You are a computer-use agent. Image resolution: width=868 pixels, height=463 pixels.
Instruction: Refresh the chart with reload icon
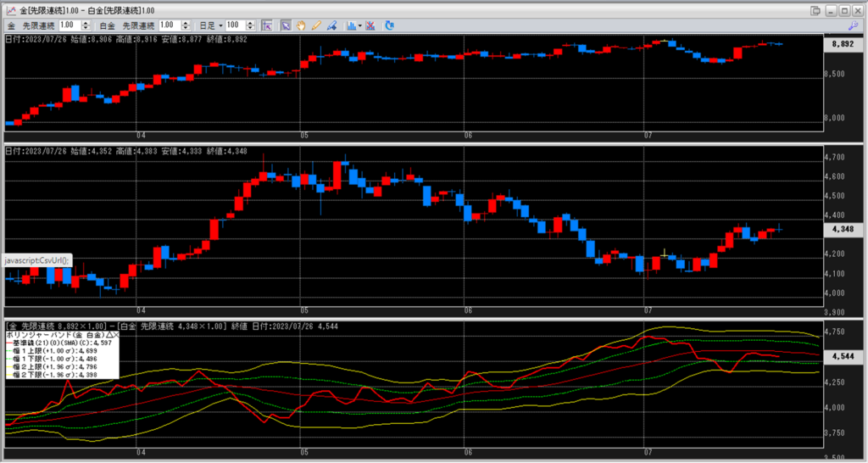389,25
